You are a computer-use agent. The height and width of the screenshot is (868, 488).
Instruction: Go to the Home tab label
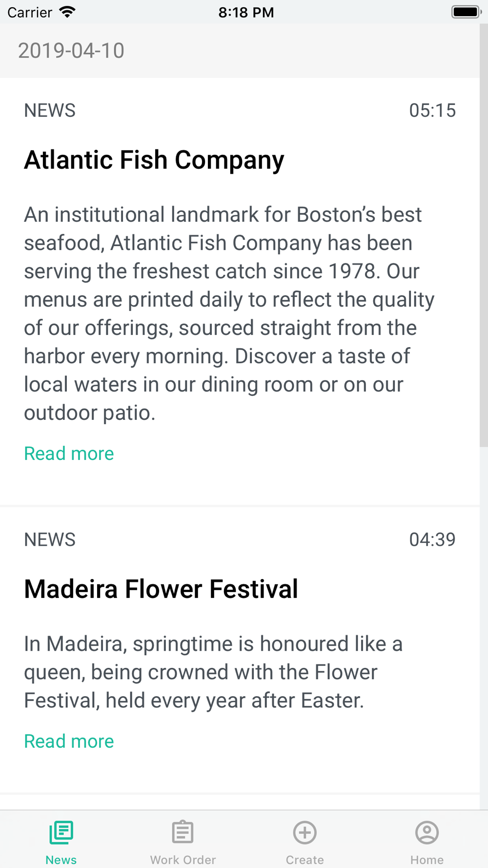(427, 860)
